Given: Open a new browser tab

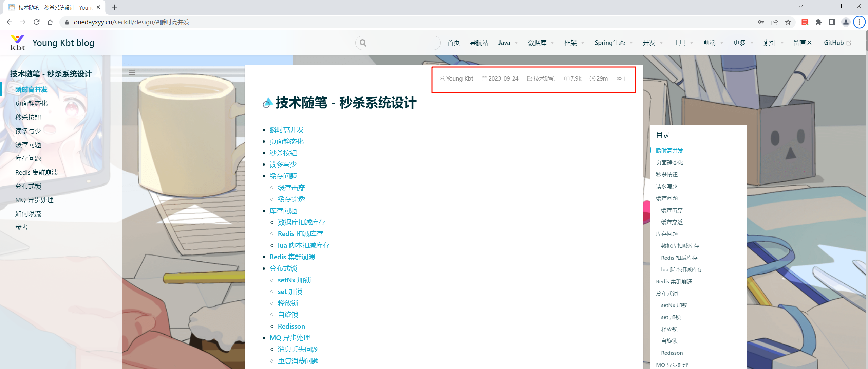Looking at the screenshot, I should (x=114, y=7).
